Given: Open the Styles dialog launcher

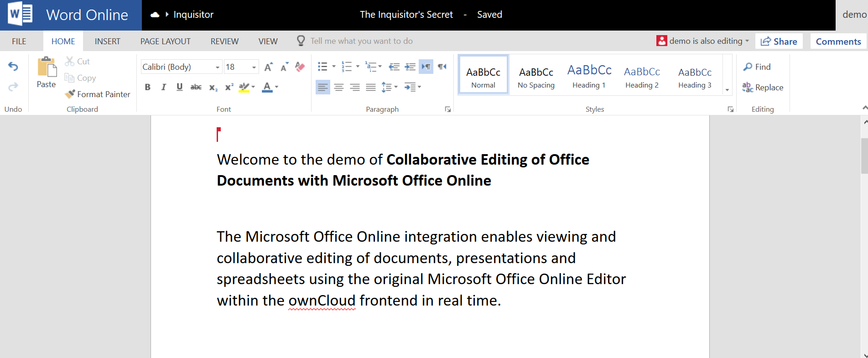Looking at the screenshot, I should pyautogui.click(x=731, y=109).
